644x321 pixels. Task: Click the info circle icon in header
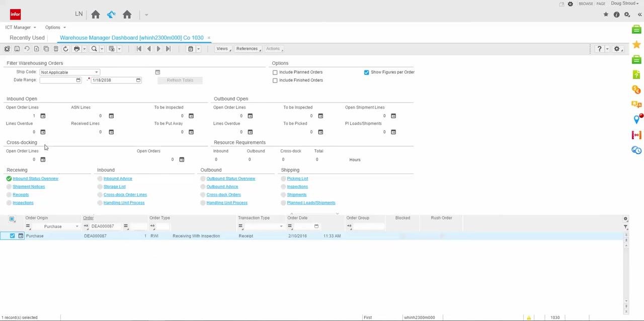(616, 15)
